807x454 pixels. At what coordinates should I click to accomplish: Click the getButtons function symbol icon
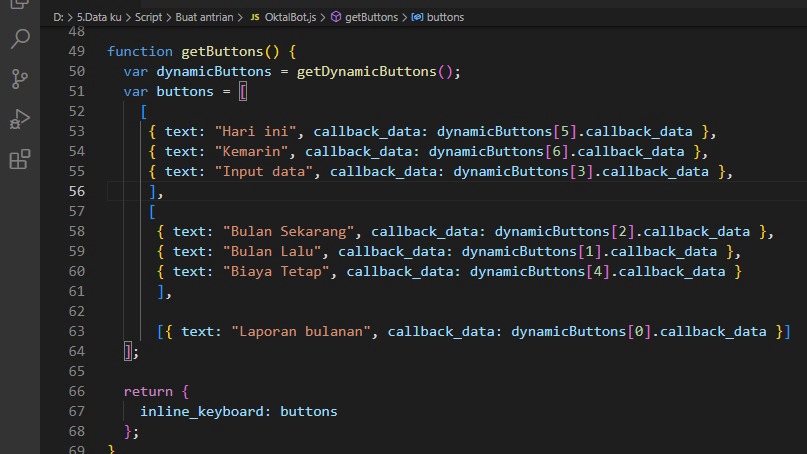click(336, 17)
